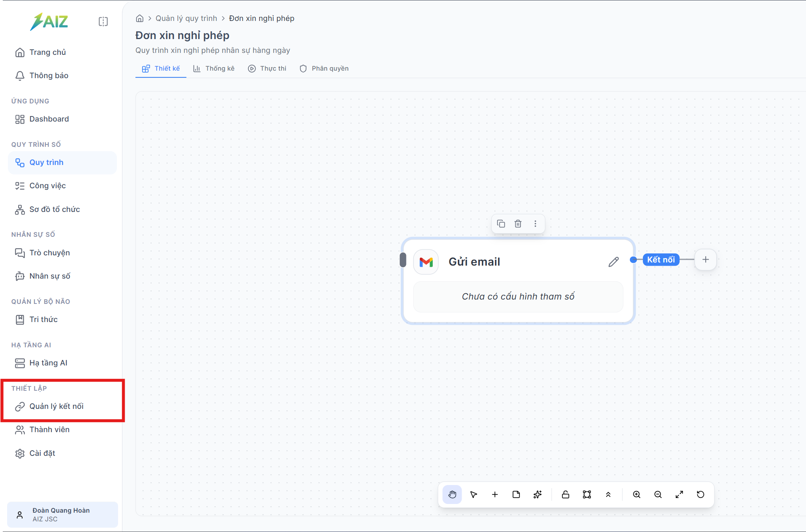Click the zoom out magnifier icon
Viewport: 806px width, 532px height.
click(x=658, y=495)
